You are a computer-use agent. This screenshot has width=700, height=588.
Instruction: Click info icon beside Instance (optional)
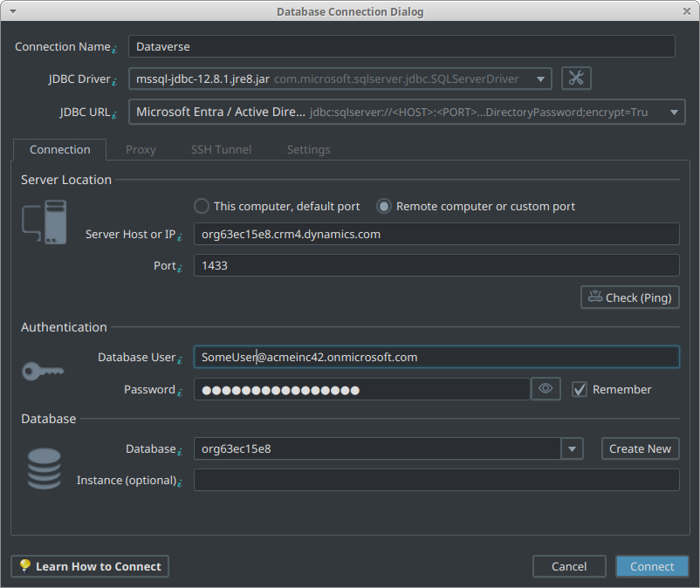[x=180, y=483]
